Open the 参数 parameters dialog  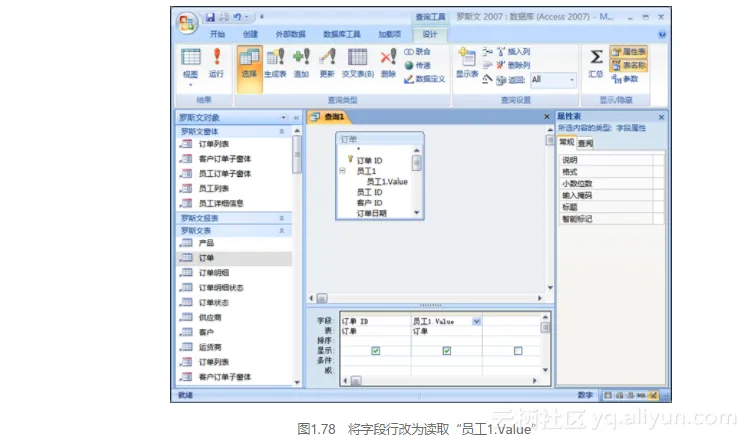[625, 79]
